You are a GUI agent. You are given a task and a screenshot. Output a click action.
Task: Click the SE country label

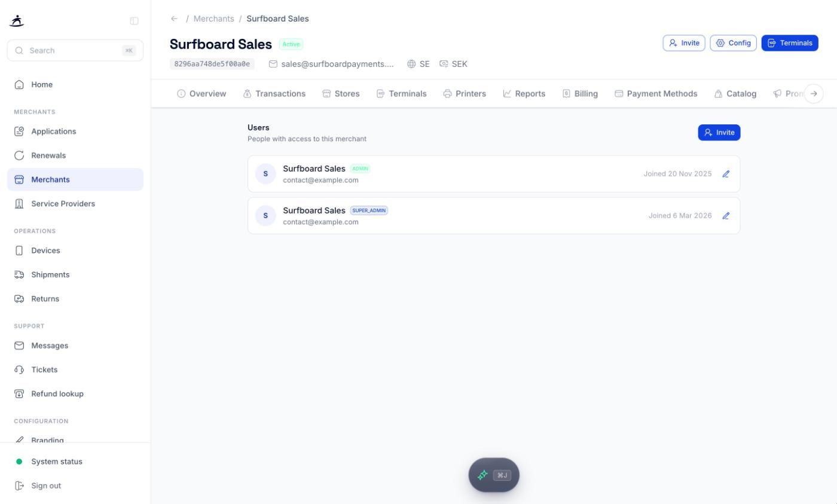click(x=418, y=64)
